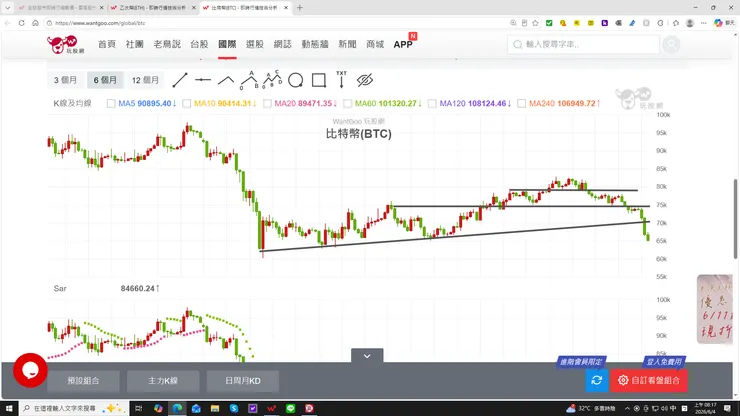This screenshot has width=740, height=416.
Task: Enable the MA20 moving average checkbox
Action: pyautogui.click(x=267, y=103)
